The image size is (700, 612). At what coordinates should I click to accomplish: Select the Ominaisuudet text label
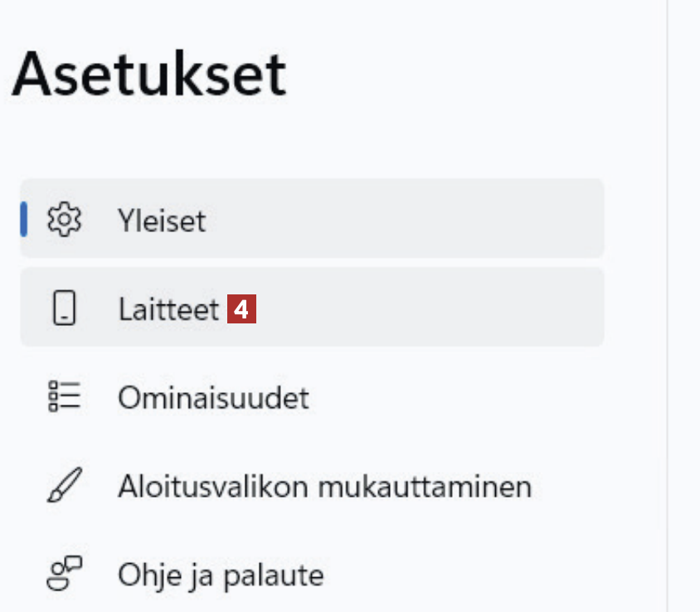213,398
